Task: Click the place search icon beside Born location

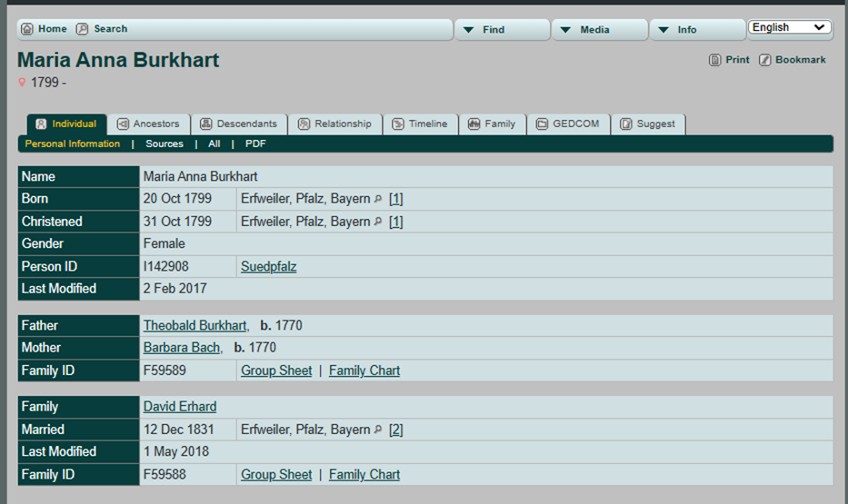Action: click(x=378, y=199)
